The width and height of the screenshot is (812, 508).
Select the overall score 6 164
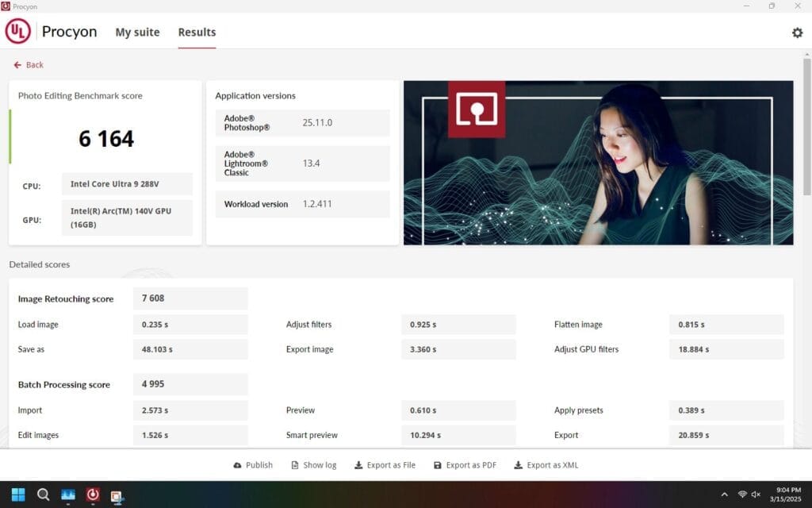tap(106, 138)
